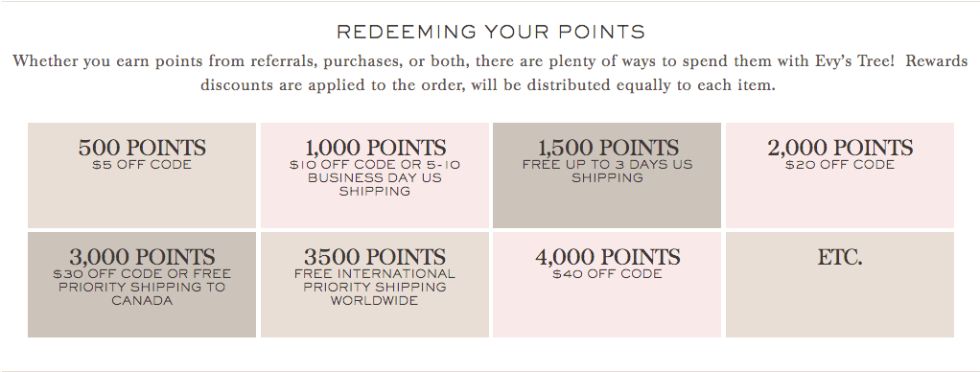Click the $10 off code or 5-10 business day text
The height and width of the screenshot is (372, 980).
tap(375, 172)
